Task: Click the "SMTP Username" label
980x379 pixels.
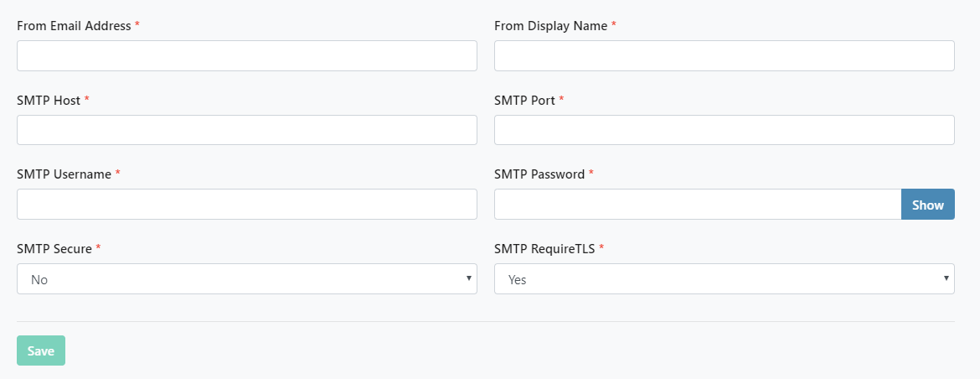Action: tap(64, 174)
